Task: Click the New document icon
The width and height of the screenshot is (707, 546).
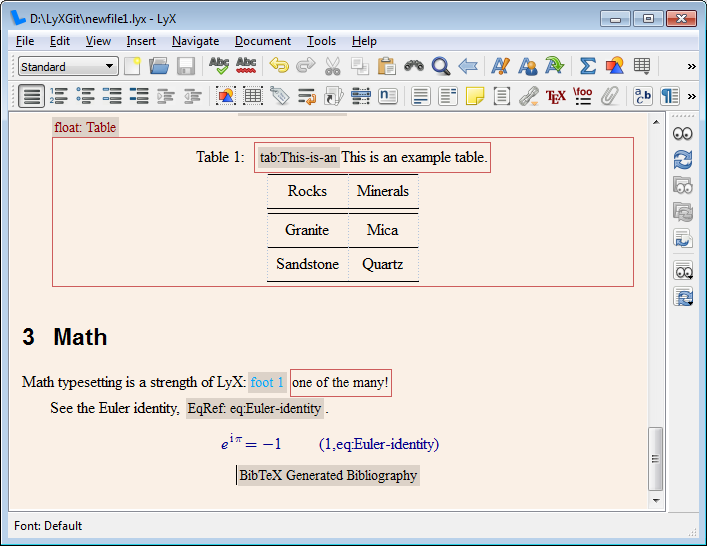Action: pyautogui.click(x=132, y=66)
